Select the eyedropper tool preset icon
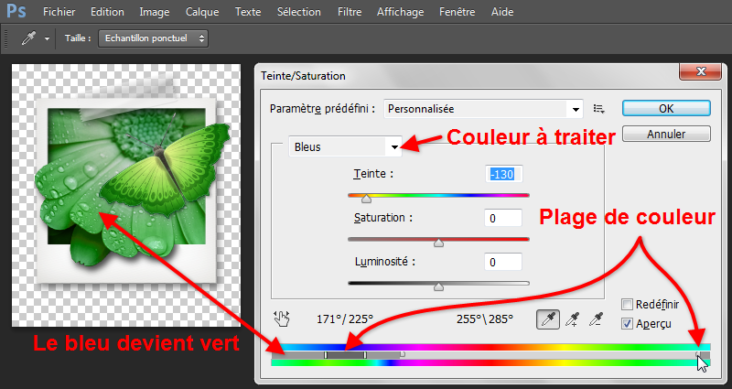The width and height of the screenshot is (732, 389). [28, 39]
